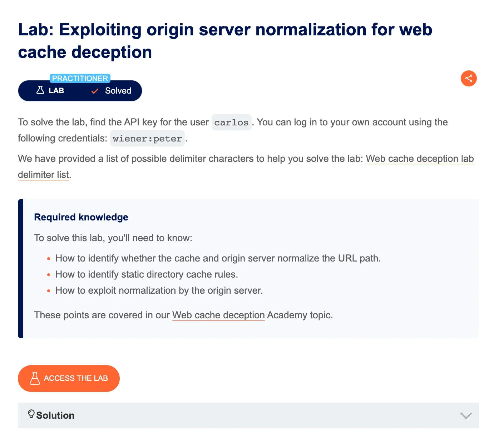Open the Web cache deception Academy topic link
Image resolution: width=494 pixels, height=448 pixels.
(218, 315)
